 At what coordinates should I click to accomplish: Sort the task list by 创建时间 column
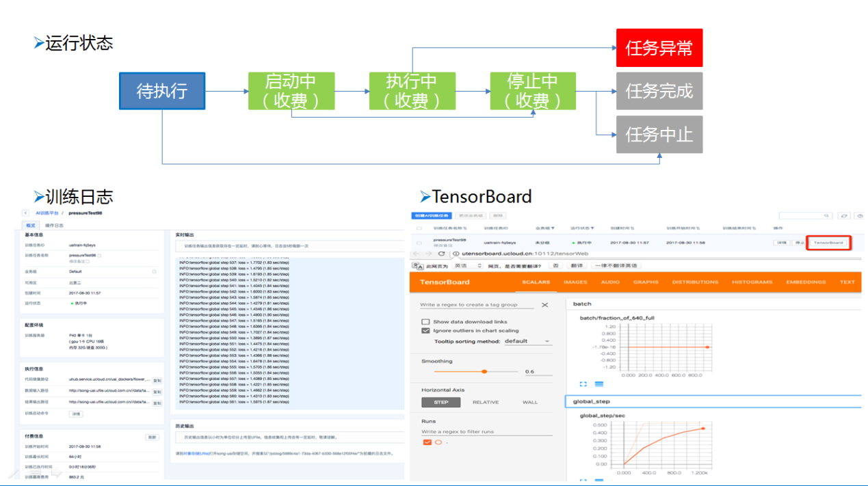click(622, 228)
